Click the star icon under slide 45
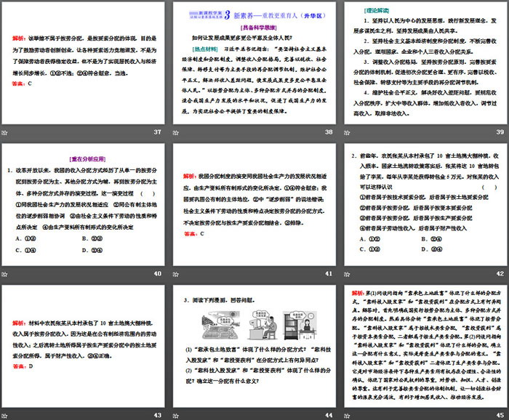This screenshot has width=509, height=420. [x=347, y=416]
